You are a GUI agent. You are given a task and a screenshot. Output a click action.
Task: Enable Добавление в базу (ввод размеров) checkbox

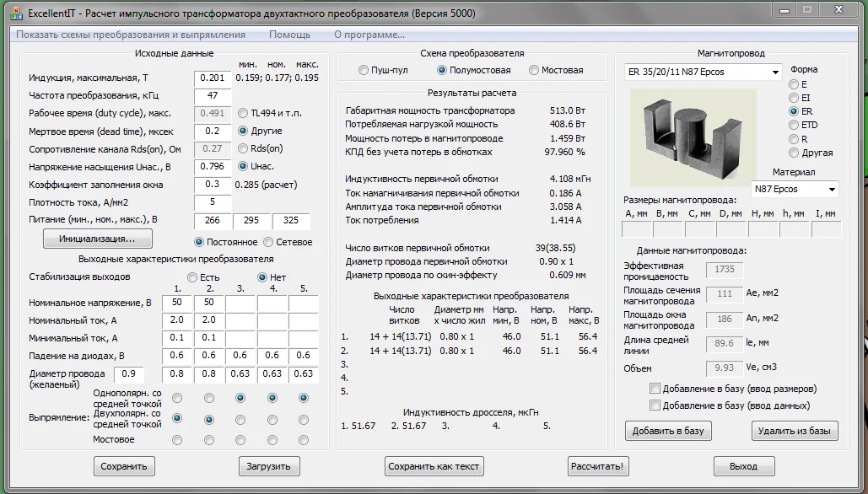[655, 389]
